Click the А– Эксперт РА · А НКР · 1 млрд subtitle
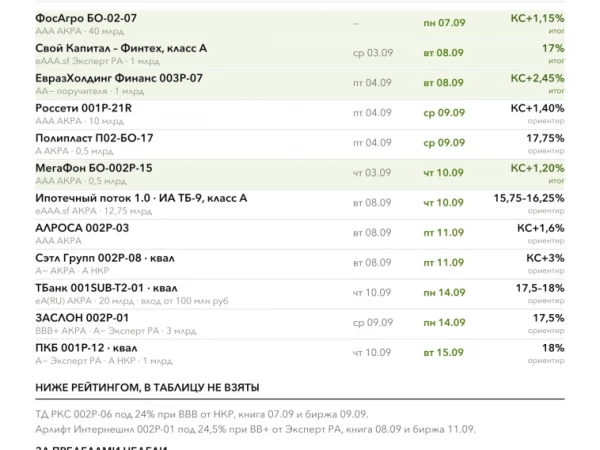 pos(104,360)
